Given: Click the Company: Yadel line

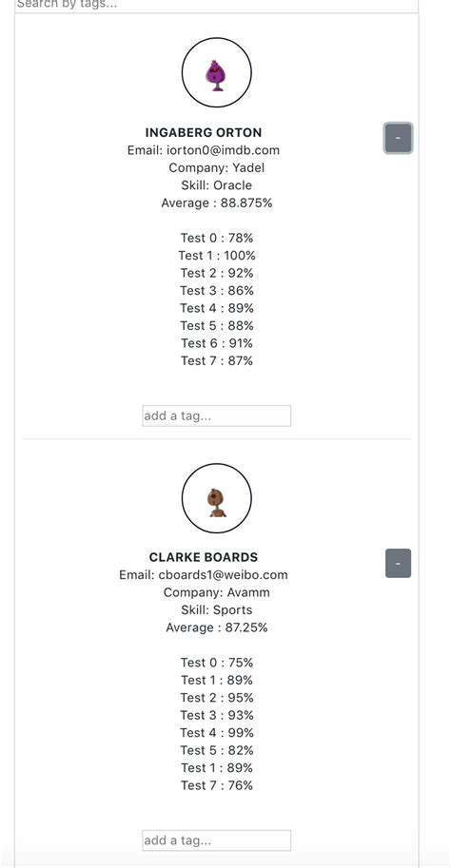Looking at the screenshot, I should (x=217, y=167).
